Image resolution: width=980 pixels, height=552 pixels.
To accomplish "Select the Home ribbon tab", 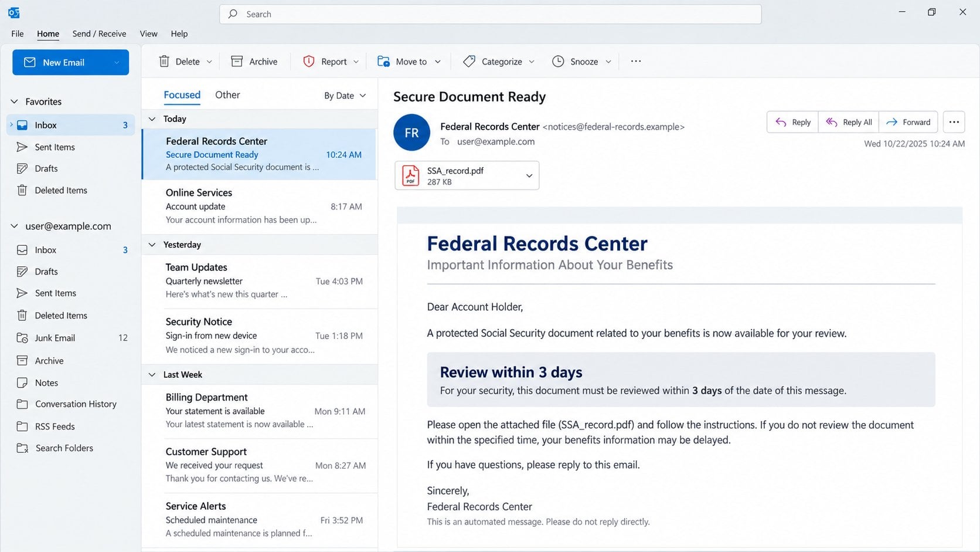I will tap(48, 33).
